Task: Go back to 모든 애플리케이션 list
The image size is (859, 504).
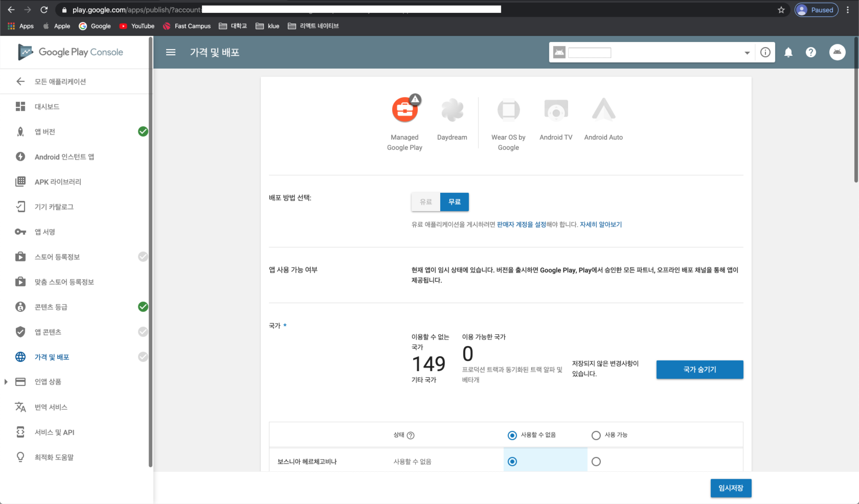Action: pyautogui.click(x=60, y=82)
